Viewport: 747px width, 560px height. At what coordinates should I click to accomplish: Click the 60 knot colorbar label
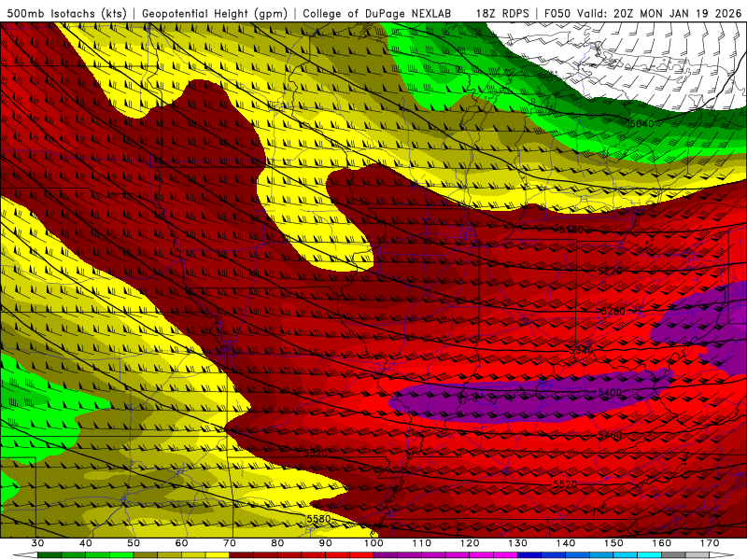[x=181, y=543]
